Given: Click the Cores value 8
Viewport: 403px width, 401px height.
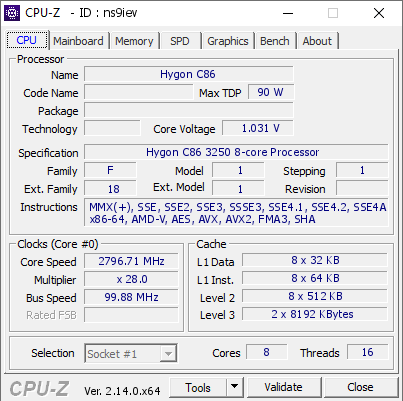Looking at the screenshot, I should pyautogui.click(x=267, y=352).
